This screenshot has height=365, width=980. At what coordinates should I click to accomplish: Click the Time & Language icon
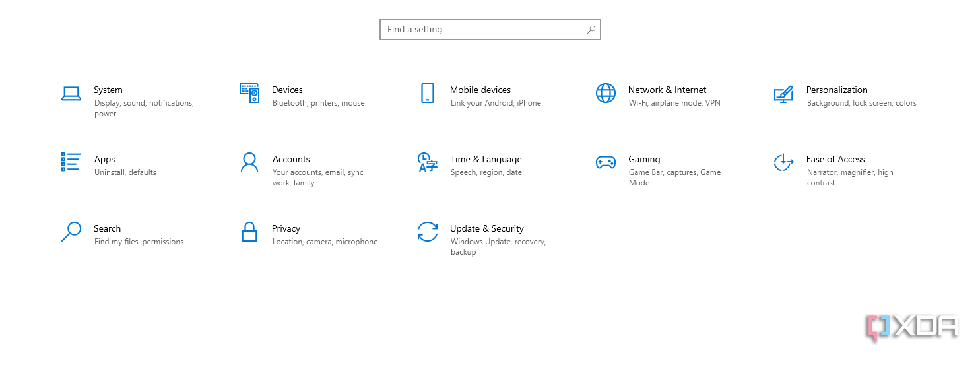pyautogui.click(x=428, y=162)
